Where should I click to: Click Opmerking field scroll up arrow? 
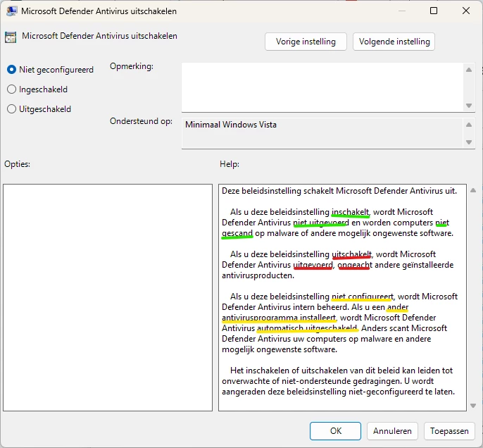pyautogui.click(x=469, y=70)
